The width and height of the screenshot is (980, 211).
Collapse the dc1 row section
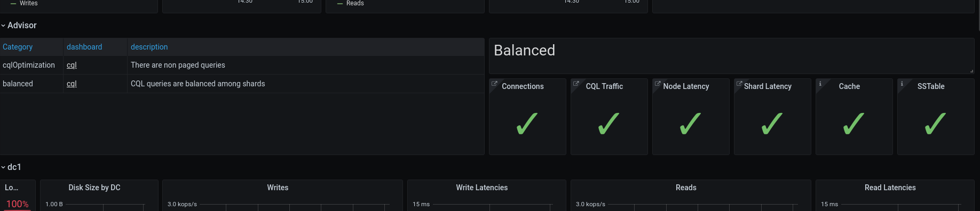(11, 167)
